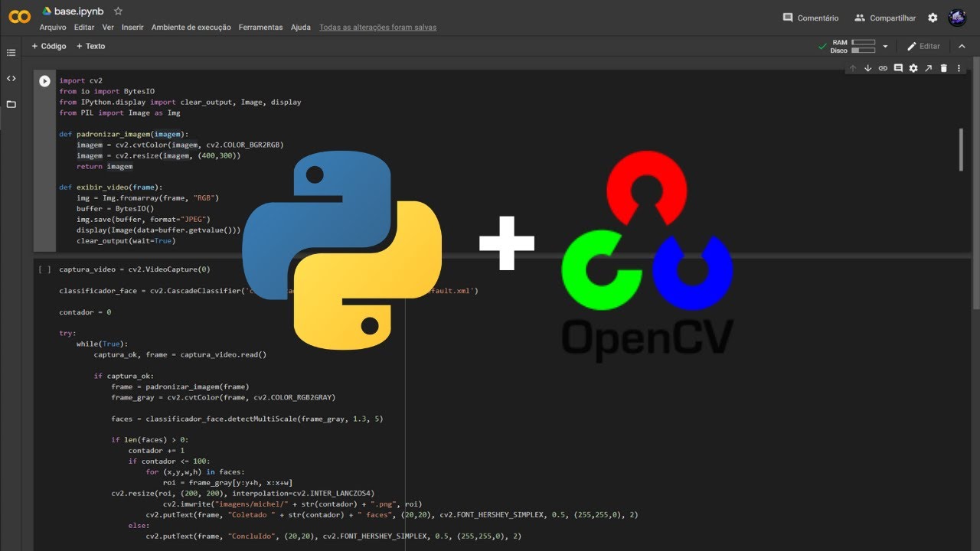Open the Editar menu
Viewport: 980px width, 551px height.
[x=84, y=28]
